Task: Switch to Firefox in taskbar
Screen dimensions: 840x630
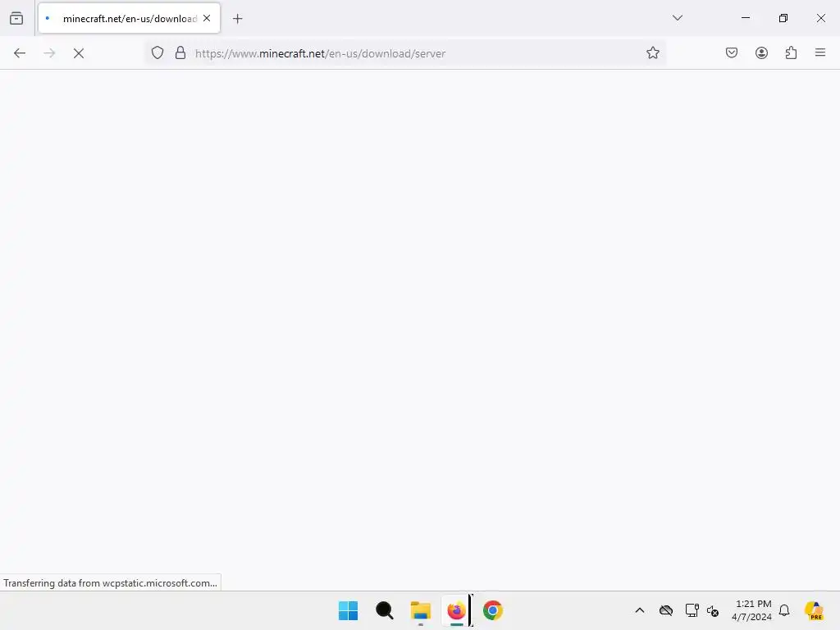Action: 456,610
